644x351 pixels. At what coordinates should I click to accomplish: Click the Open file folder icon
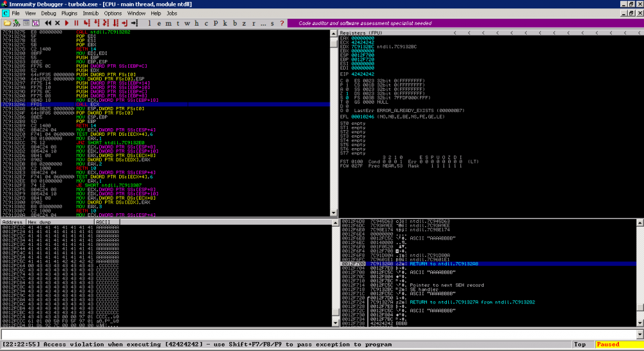pos(6,23)
